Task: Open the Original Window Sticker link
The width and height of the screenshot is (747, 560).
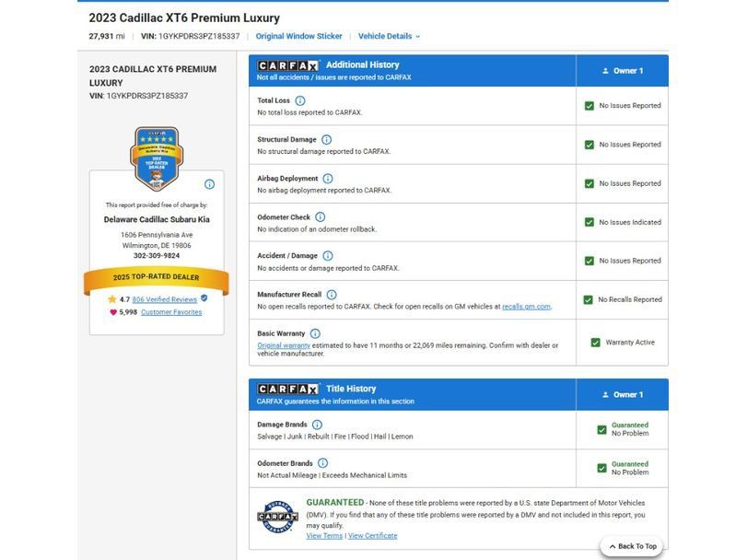Action: coord(298,36)
